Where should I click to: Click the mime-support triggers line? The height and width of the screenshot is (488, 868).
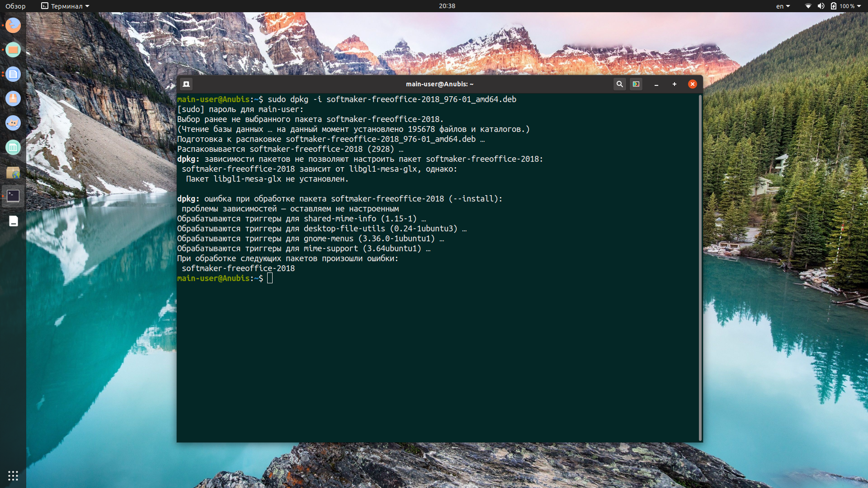point(304,249)
